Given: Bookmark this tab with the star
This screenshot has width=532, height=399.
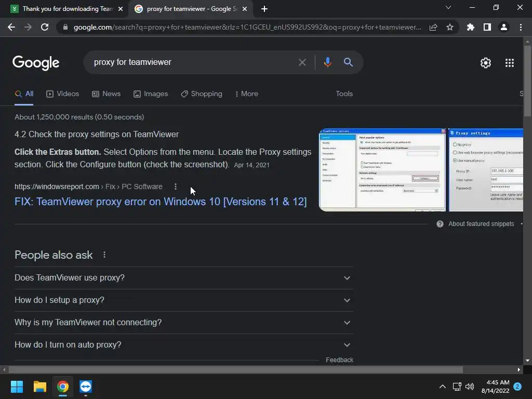Looking at the screenshot, I should 450,27.
